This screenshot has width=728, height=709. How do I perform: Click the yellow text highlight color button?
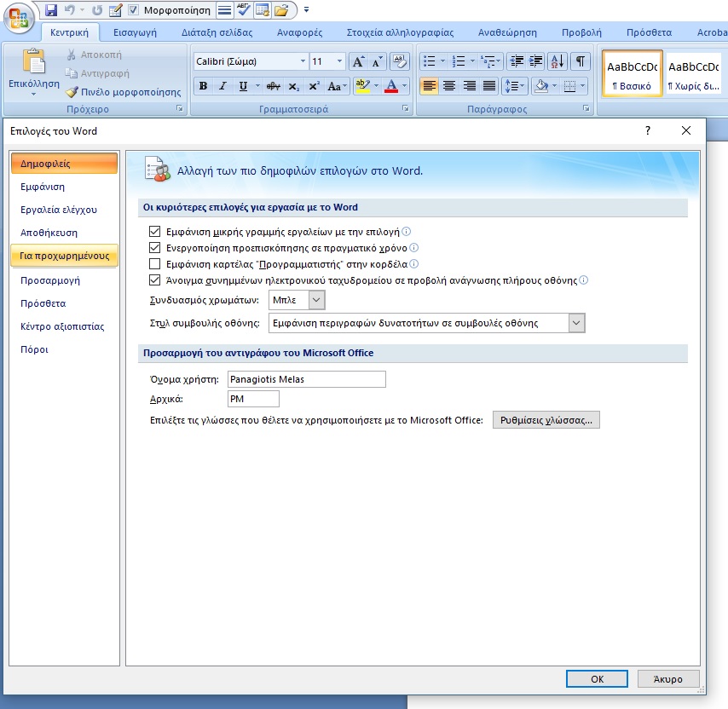[x=362, y=86]
